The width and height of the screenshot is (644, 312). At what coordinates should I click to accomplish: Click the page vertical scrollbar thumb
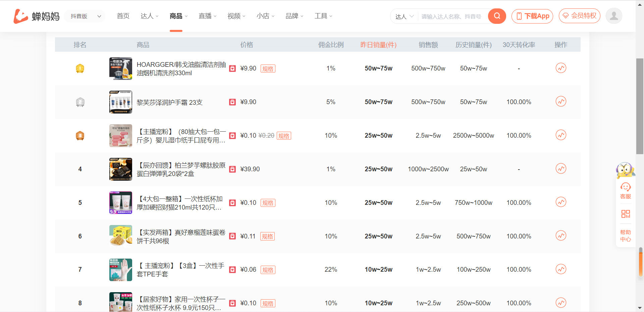click(640, 106)
